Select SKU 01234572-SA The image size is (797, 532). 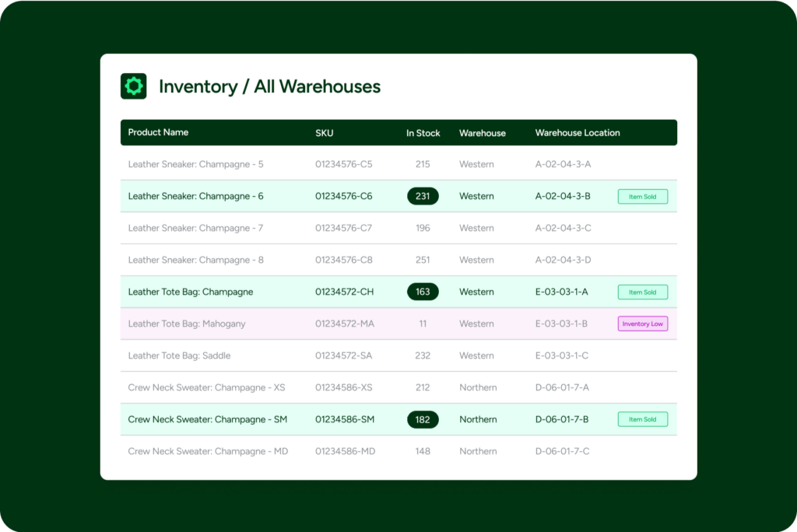click(x=344, y=355)
